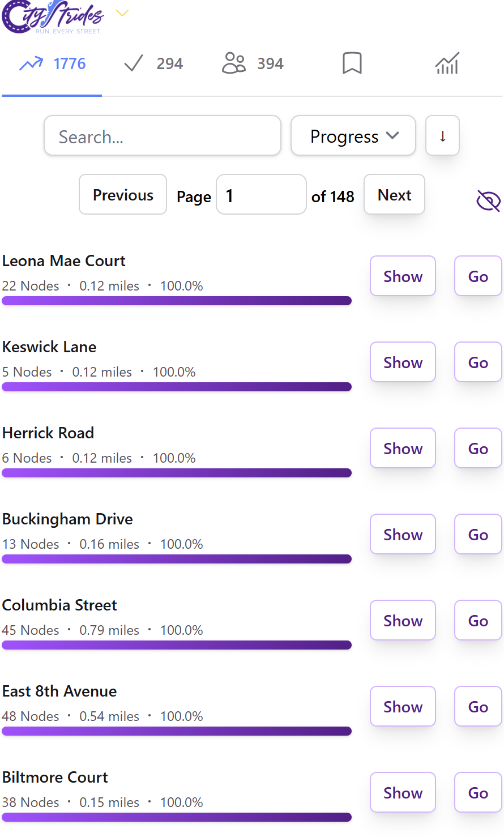
Task: Click the Search streets input field
Action: [x=163, y=136]
